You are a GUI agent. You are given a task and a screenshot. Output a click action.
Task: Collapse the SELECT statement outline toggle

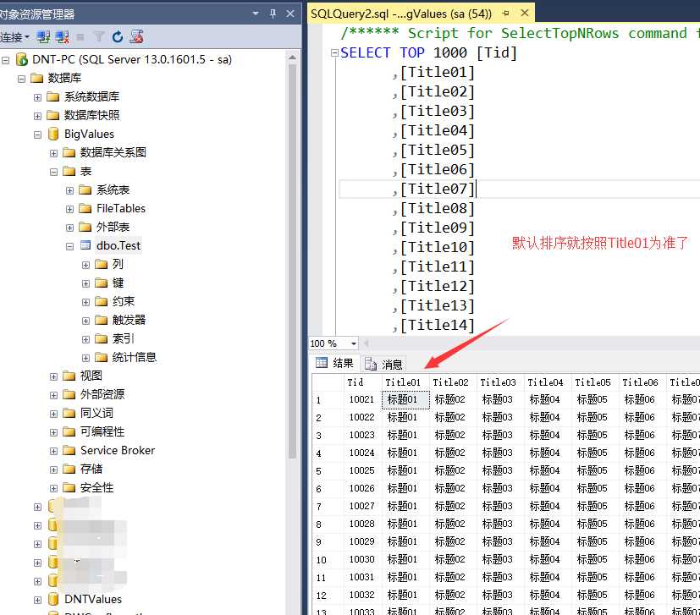(334, 52)
